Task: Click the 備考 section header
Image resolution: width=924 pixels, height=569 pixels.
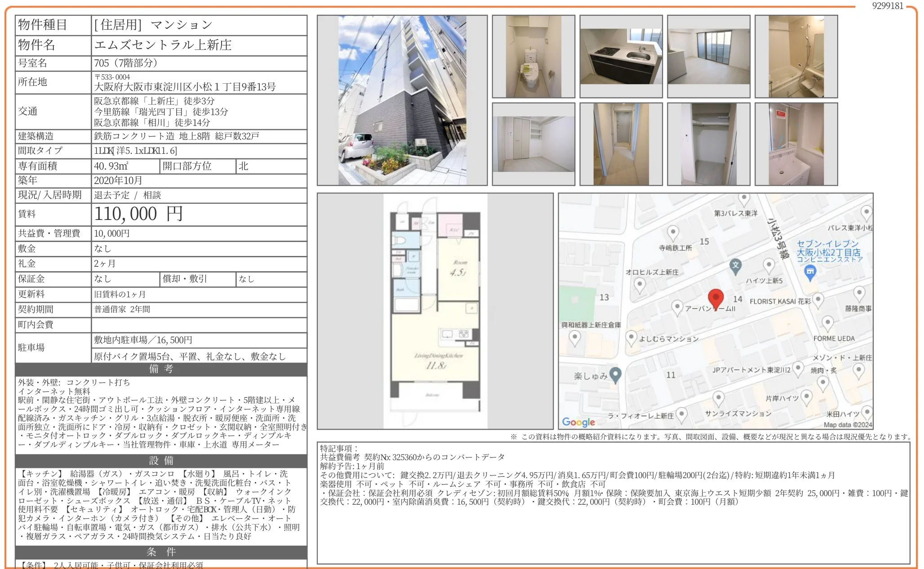Action: pos(161,369)
